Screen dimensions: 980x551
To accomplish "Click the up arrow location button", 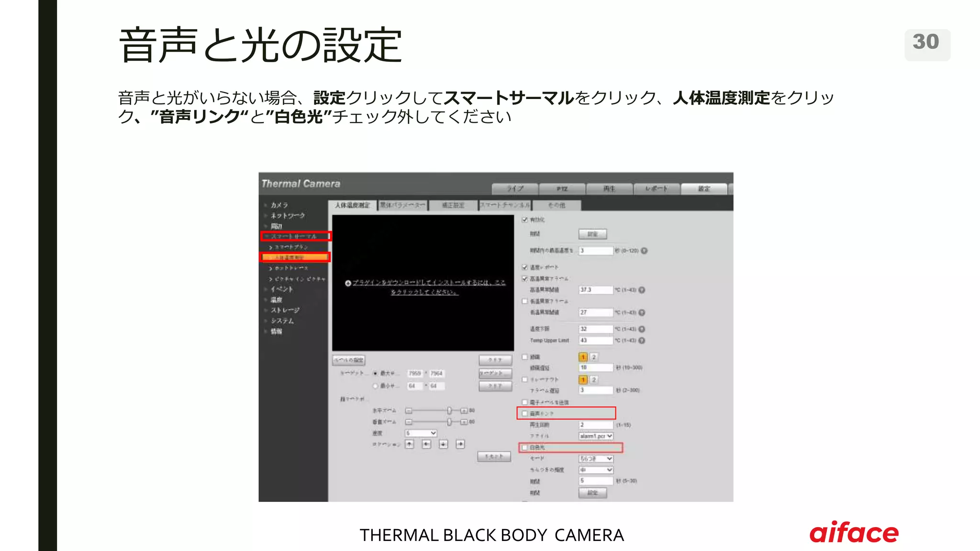I will coord(409,444).
